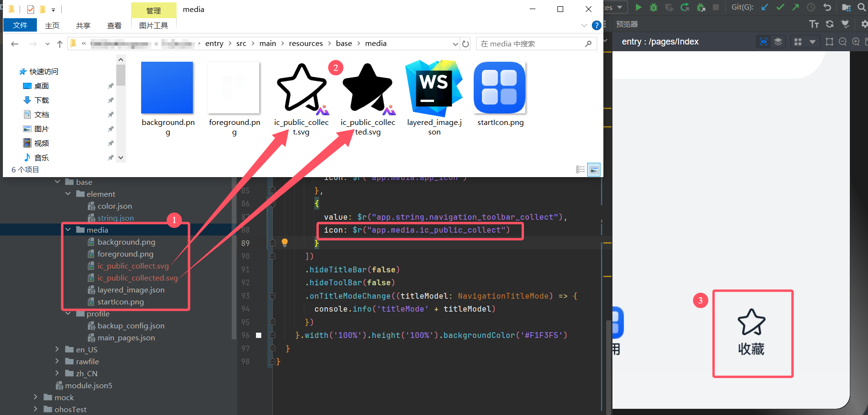Select the startIcon.png thumbnail in Explorer
868x415 pixels.
500,88
